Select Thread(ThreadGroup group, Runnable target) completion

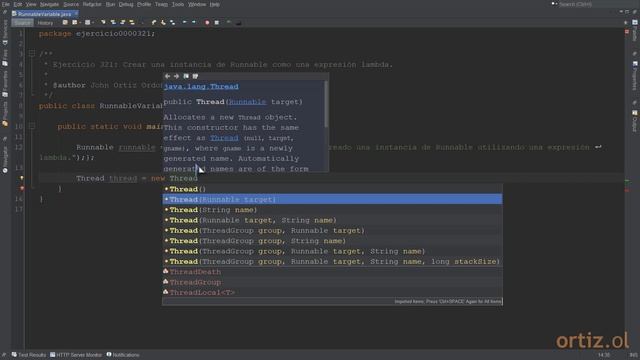[332, 231]
